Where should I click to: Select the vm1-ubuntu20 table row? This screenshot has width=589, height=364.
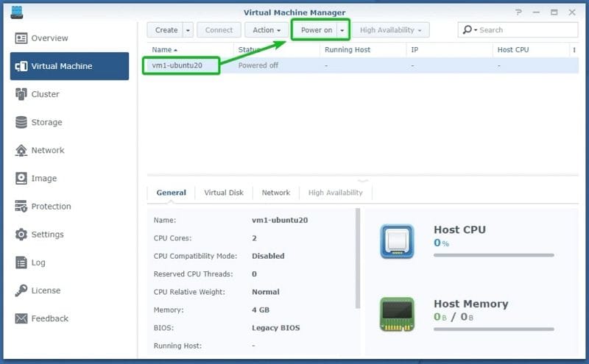coord(360,65)
